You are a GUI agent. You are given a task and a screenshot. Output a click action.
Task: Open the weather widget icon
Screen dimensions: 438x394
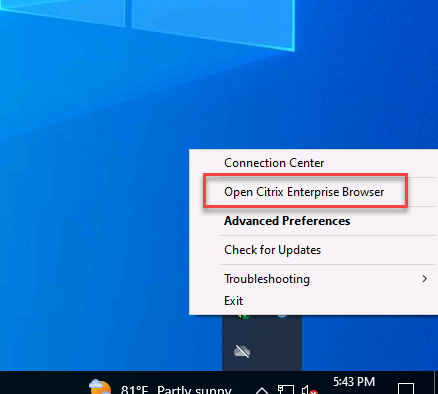point(100,387)
